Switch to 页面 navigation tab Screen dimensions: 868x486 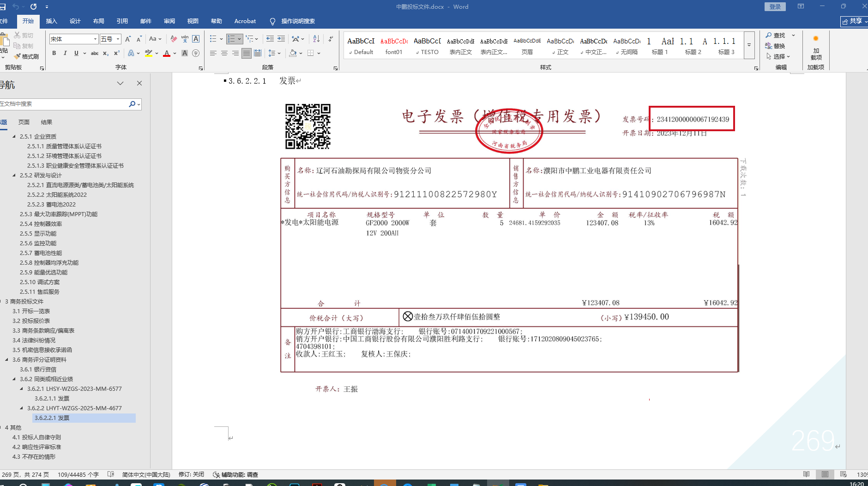(x=24, y=122)
